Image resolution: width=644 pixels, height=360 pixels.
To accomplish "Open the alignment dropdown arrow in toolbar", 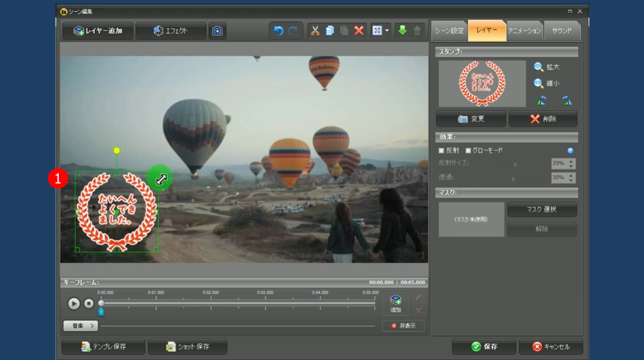I will pos(387,31).
